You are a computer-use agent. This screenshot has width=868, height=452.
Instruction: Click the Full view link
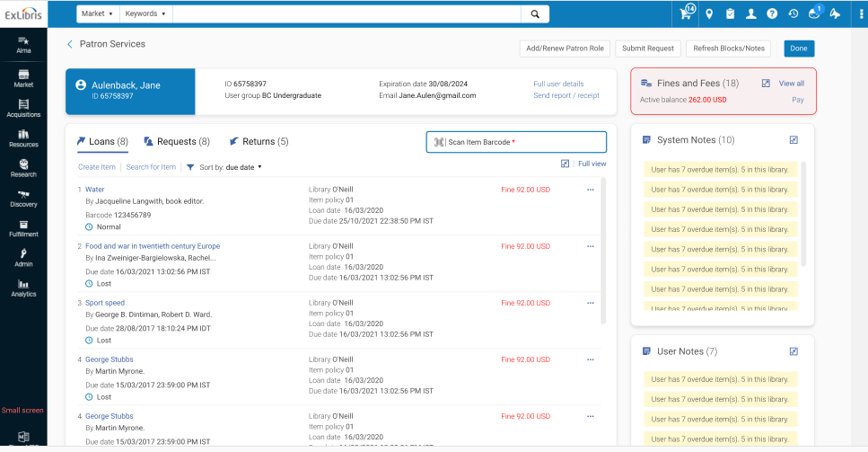click(x=592, y=164)
